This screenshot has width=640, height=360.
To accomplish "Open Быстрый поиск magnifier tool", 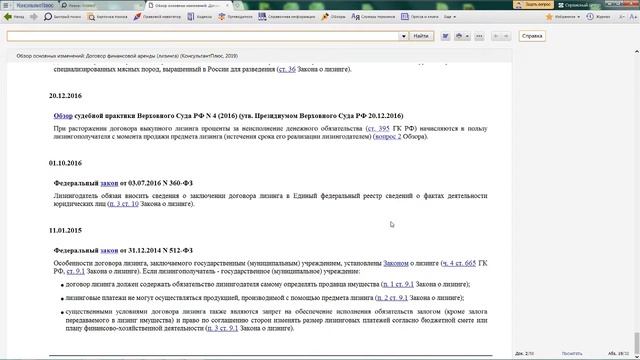I will pos(48,17).
